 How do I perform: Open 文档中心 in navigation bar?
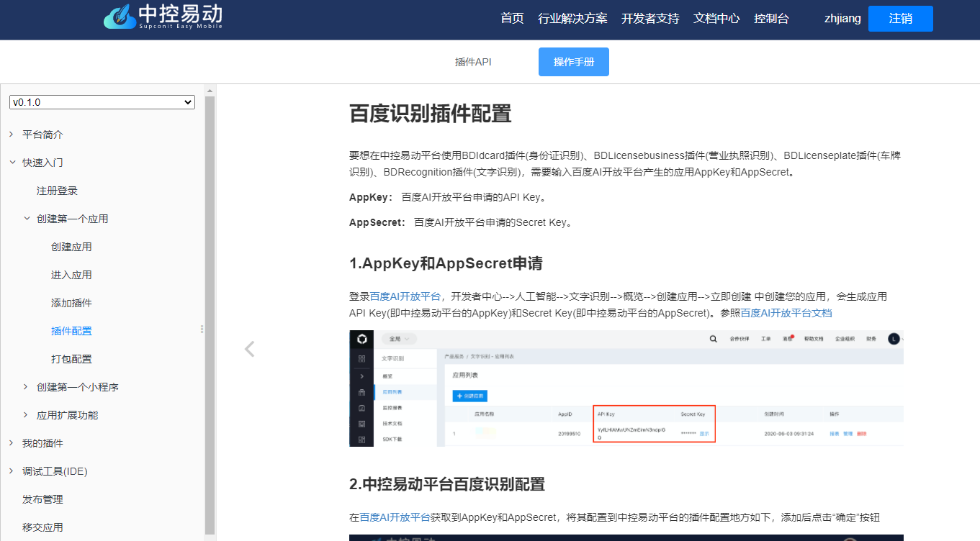(716, 19)
